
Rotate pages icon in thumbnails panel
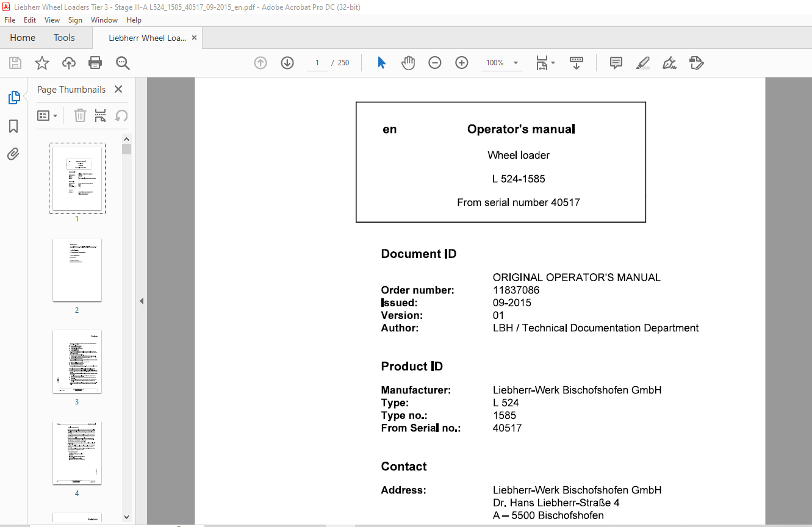pos(121,115)
